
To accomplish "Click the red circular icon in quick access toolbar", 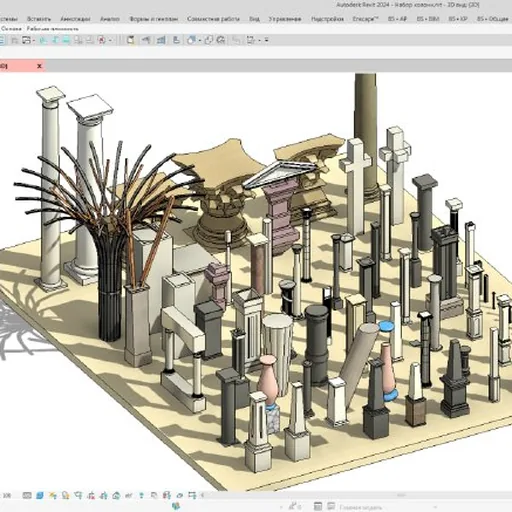I will click(x=102, y=40).
